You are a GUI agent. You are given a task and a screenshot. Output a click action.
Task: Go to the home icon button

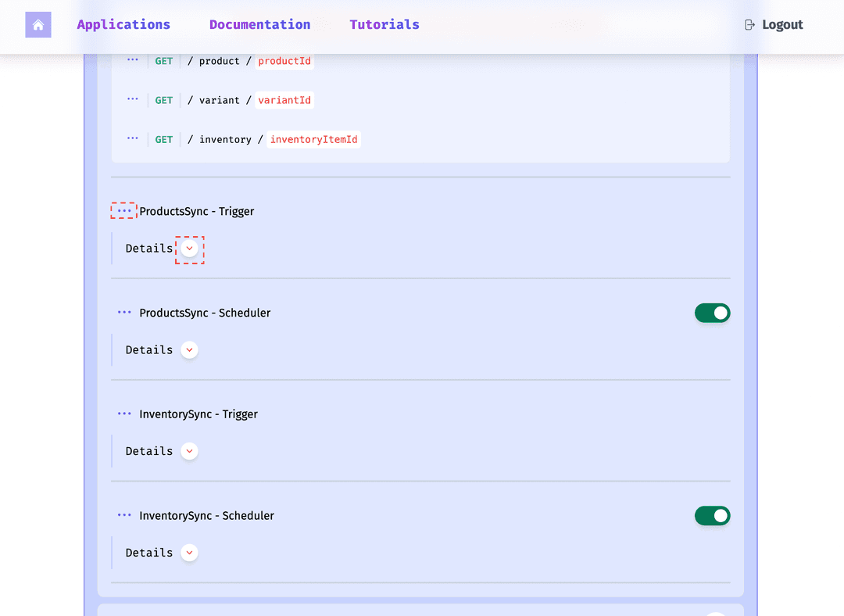tap(38, 25)
